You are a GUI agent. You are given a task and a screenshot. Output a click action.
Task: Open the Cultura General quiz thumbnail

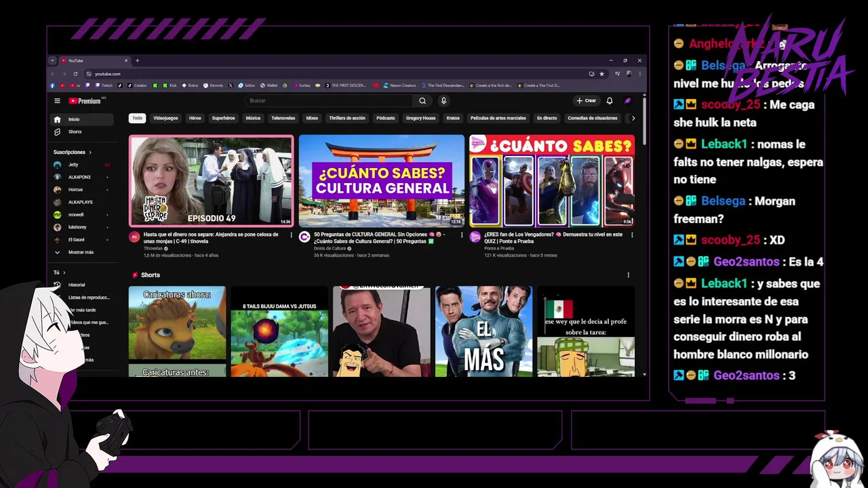coord(382,181)
